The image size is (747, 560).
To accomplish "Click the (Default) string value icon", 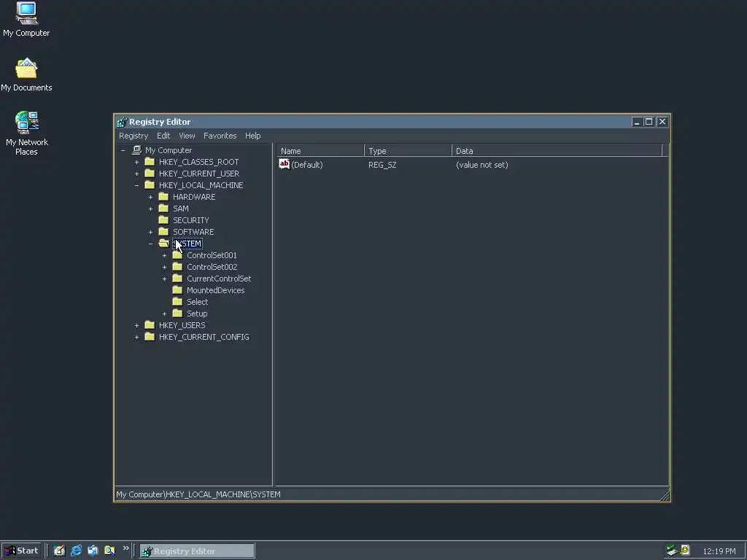I will pos(284,164).
